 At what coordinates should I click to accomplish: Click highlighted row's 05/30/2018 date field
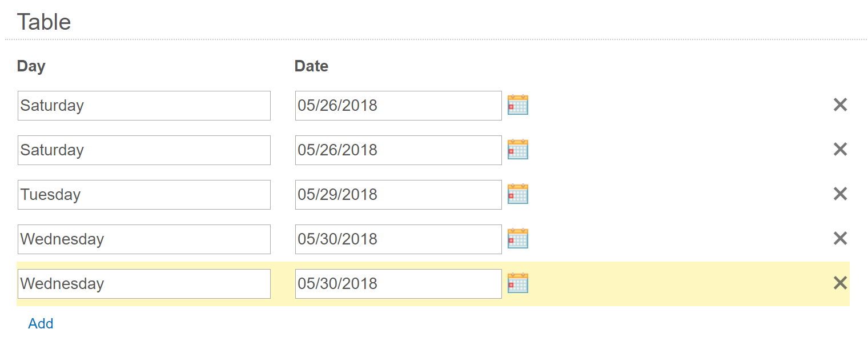[399, 284]
